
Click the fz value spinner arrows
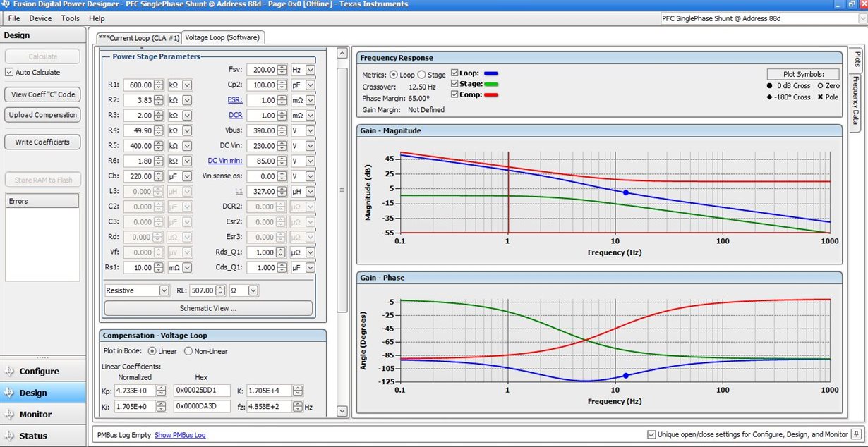pyautogui.click(x=298, y=407)
